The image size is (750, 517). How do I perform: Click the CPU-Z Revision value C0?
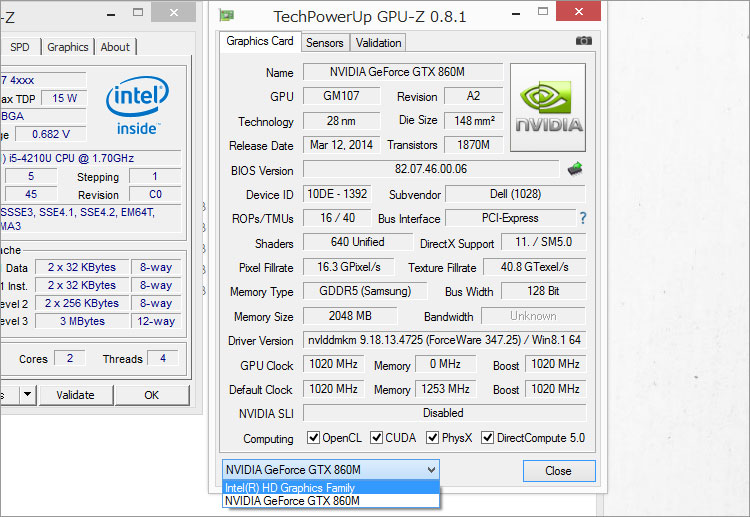(x=155, y=195)
